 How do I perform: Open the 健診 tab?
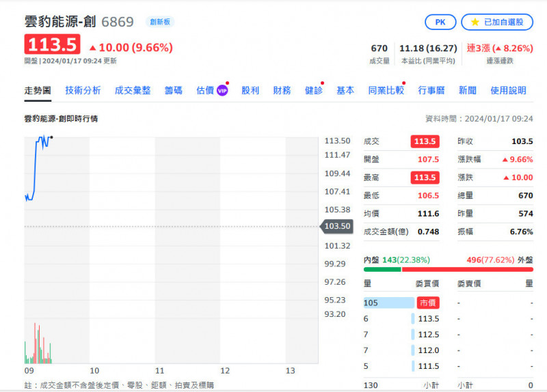coord(314,91)
